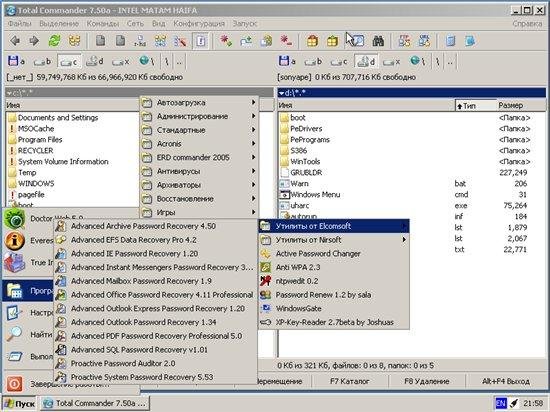This screenshot has height=412, width=550.
Task: Select left panel drive b
Action: 42,61
